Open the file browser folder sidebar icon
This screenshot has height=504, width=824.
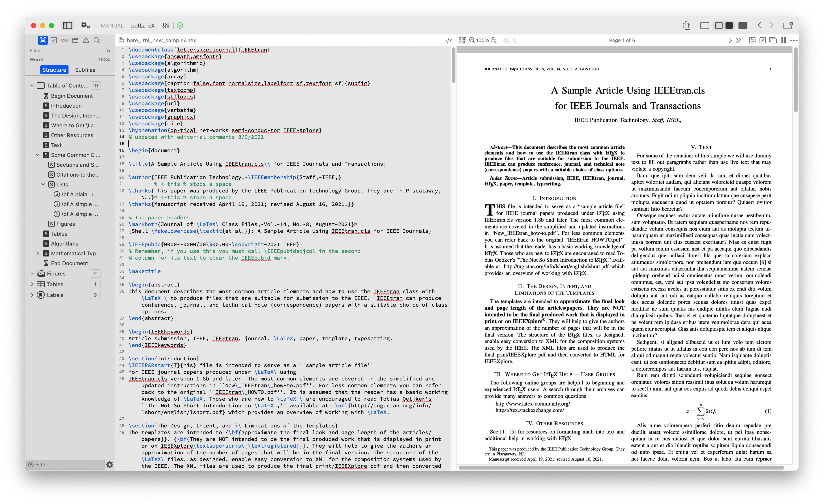coord(75,40)
